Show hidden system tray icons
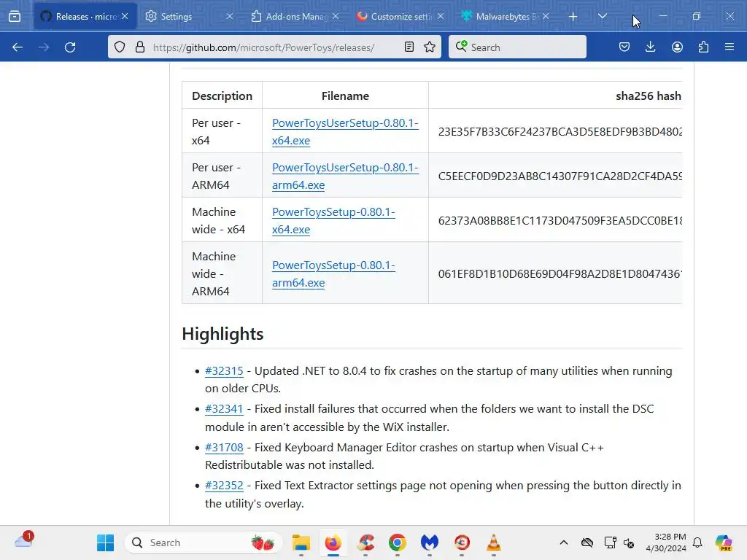747x560 pixels. pyautogui.click(x=564, y=542)
